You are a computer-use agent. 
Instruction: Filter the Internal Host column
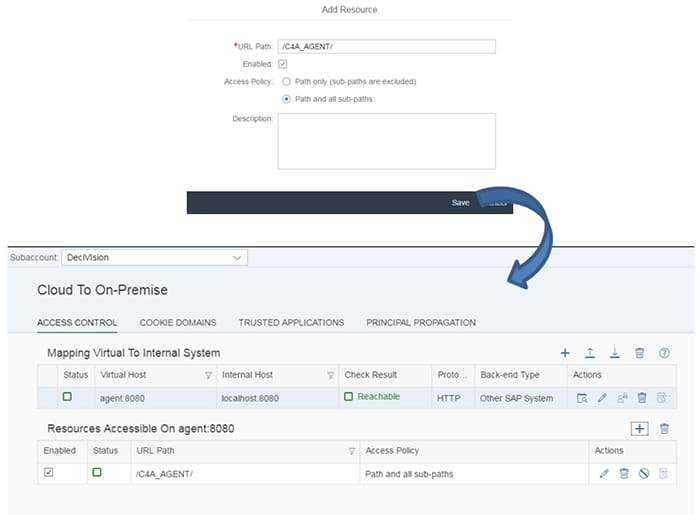[330, 376]
